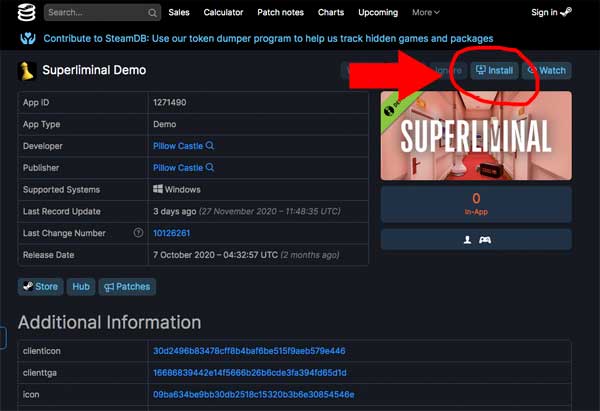Open the Charts page
Screen dimensions: 600x411
[331, 13]
